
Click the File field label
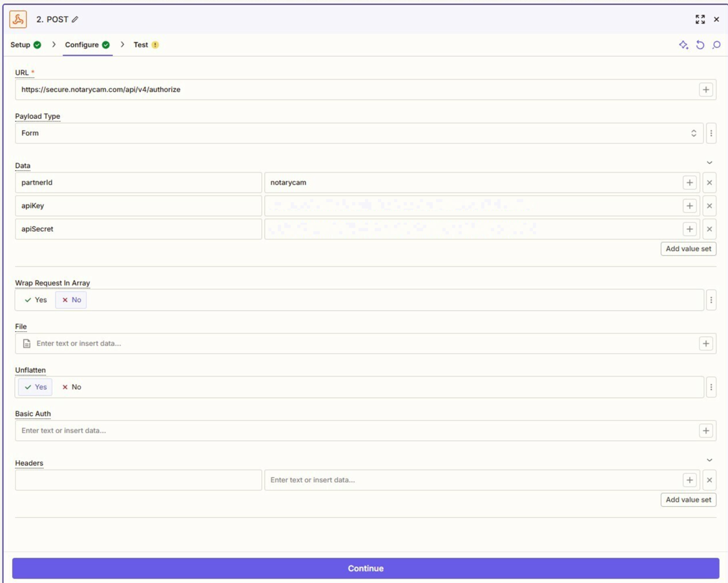click(21, 326)
